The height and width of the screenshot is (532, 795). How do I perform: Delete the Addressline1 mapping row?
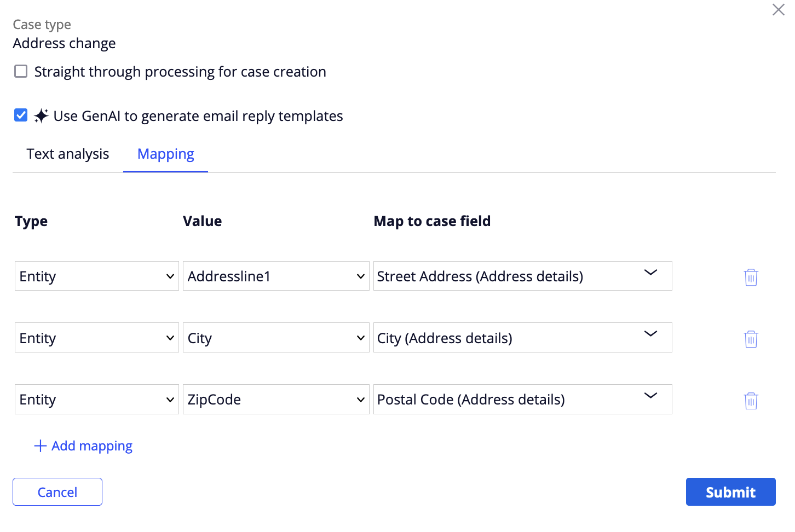click(751, 277)
